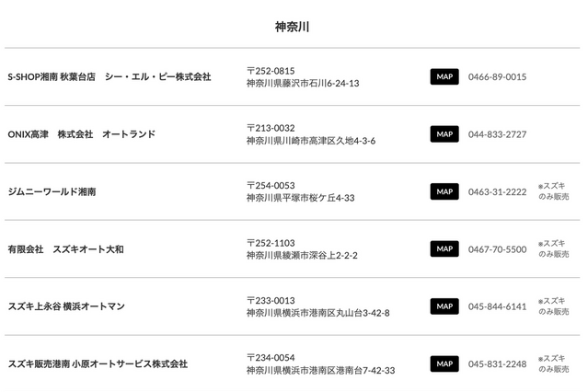The image size is (588, 392).
Task: Select address 神奈川県平塚市桜ケ丘4-33
Action: [300, 198]
